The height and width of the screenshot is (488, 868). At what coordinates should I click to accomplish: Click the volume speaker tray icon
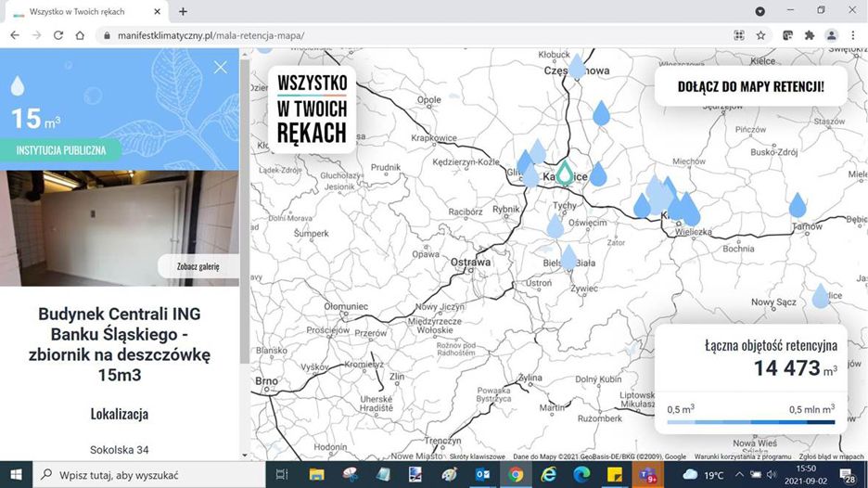pos(772,475)
